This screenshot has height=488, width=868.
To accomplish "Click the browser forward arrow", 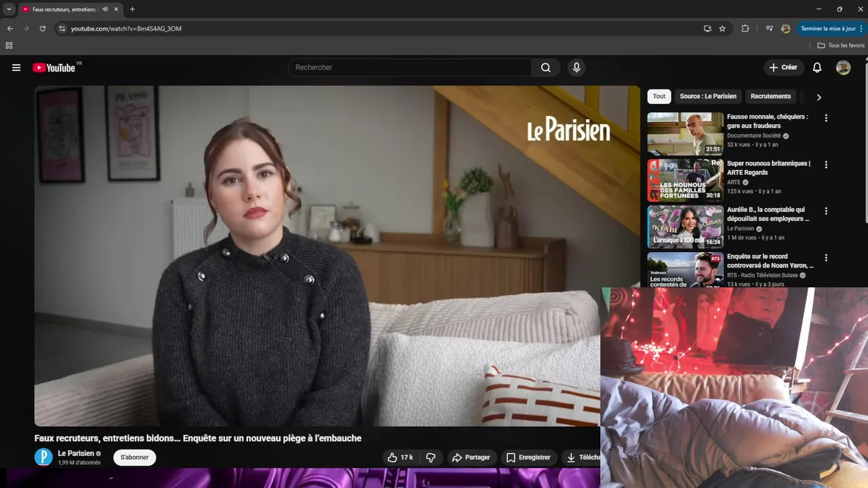I will (x=26, y=28).
